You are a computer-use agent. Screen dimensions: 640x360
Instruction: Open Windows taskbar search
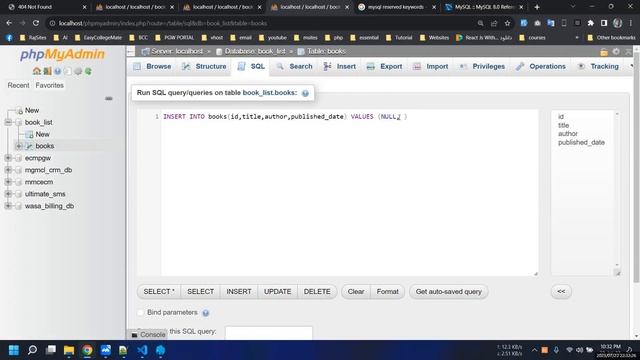32,350
